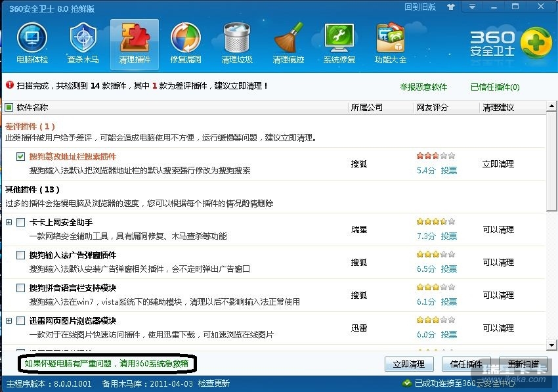Open the 功能大全 all features icon
558x392 pixels.
(x=391, y=43)
